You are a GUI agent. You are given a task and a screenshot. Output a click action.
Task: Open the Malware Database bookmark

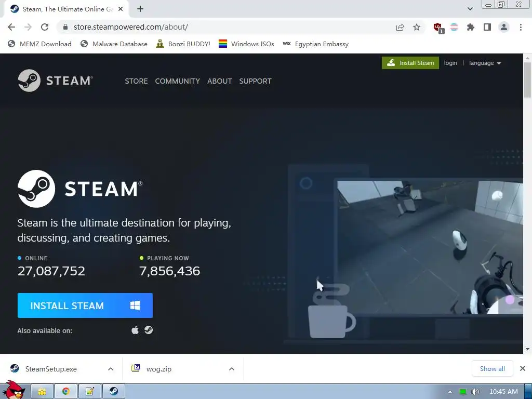point(114,44)
